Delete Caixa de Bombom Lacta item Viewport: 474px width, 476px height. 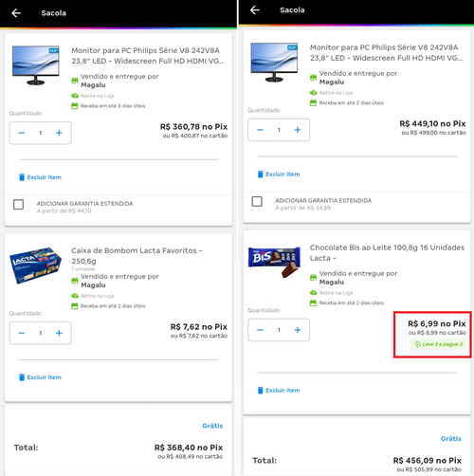(40, 377)
